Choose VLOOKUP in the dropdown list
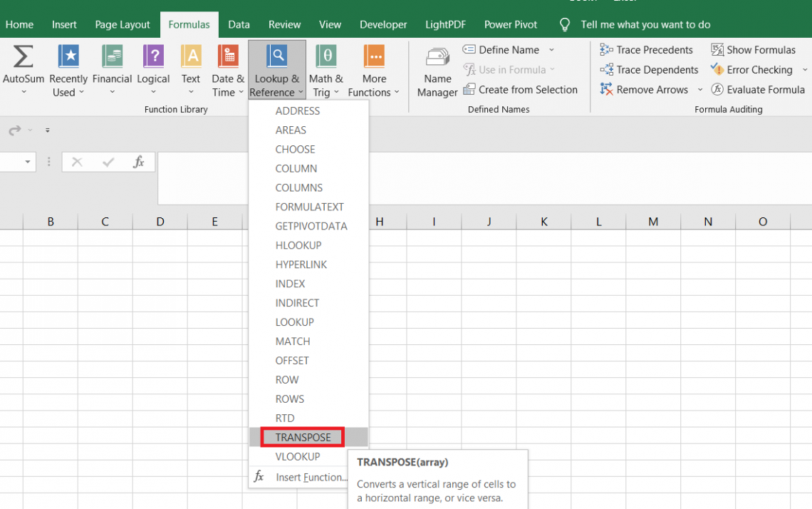Screen dimensions: 812x509 [298, 456]
